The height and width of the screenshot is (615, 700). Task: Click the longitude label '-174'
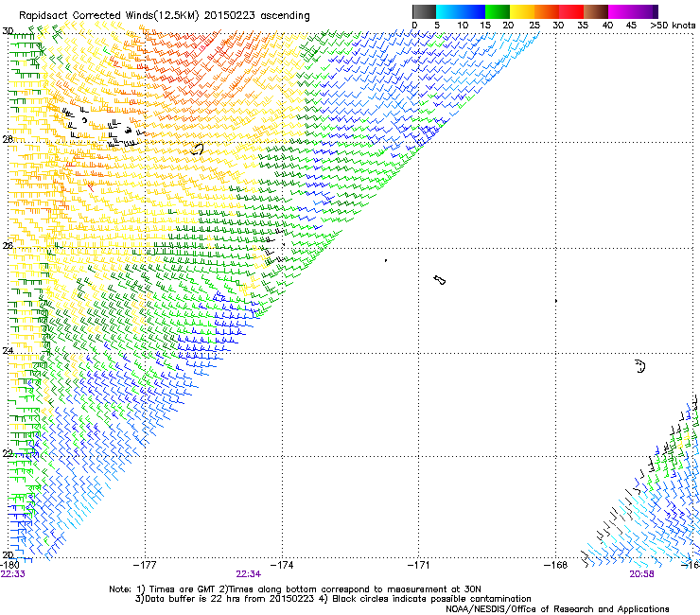282,565
